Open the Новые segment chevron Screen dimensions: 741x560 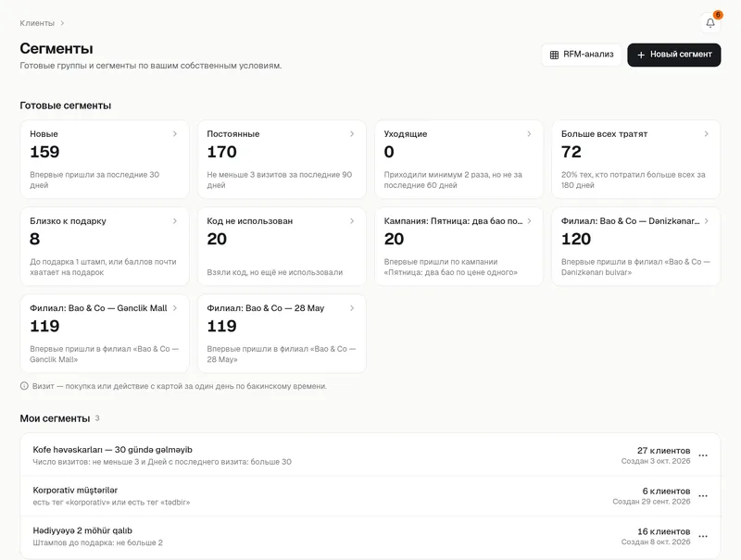point(175,134)
